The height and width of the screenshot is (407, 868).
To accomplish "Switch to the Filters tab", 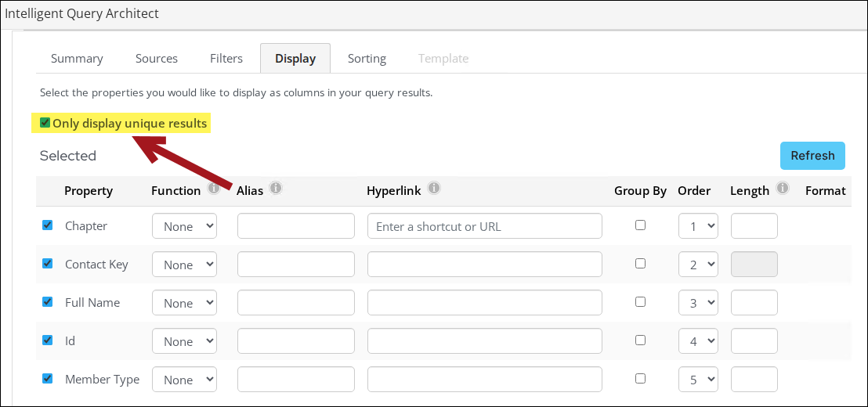I will [x=226, y=59].
